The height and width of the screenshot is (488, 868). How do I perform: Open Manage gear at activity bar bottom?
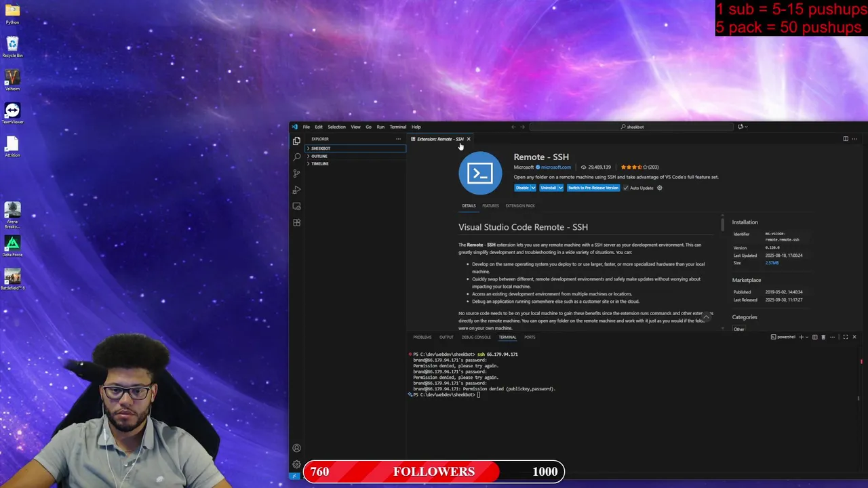click(x=296, y=464)
